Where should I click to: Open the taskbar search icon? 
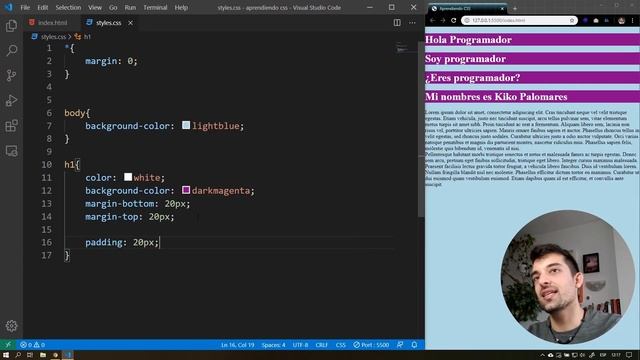[18, 355]
